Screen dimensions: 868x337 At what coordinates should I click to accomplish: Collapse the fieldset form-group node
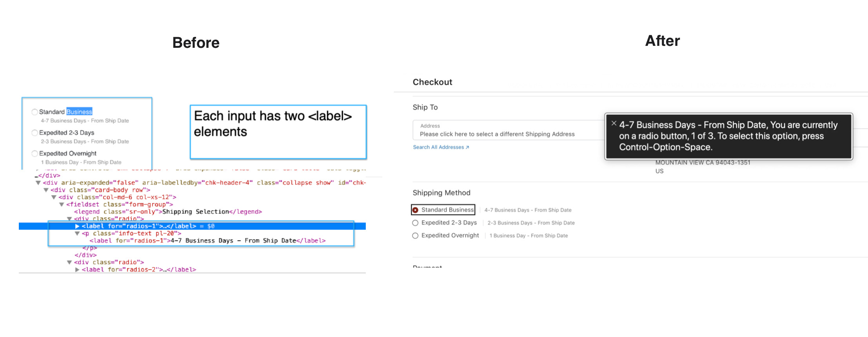pyautogui.click(x=62, y=205)
